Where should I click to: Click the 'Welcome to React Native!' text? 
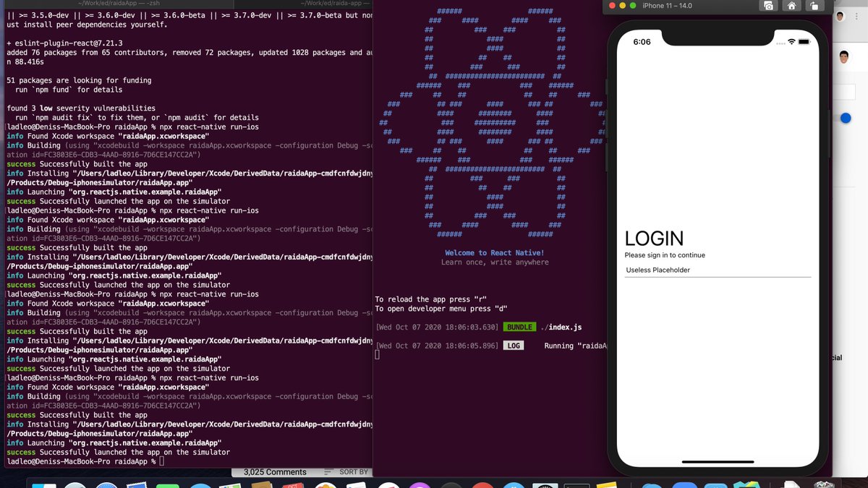494,253
